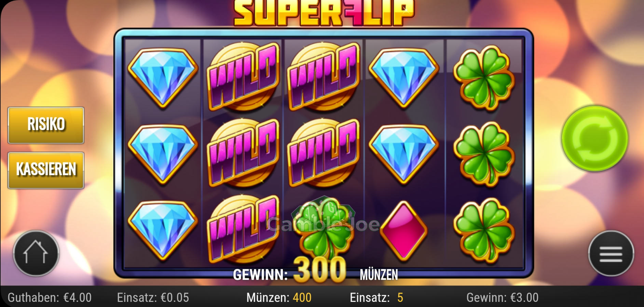644x307 pixels.
Task: Select the top clover on reel five
Action: pos(484,78)
